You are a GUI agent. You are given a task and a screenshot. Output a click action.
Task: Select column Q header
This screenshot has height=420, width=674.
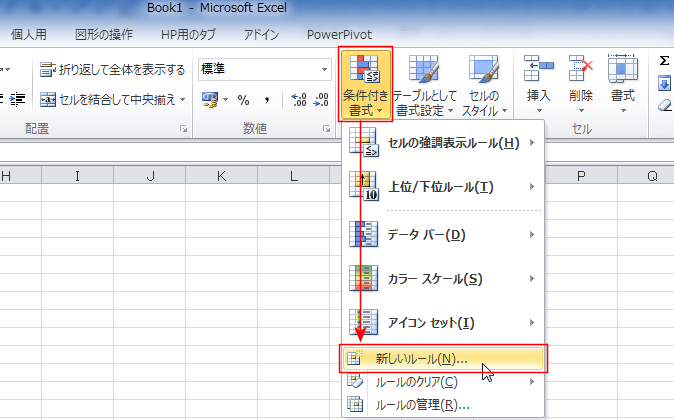[646, 176]
